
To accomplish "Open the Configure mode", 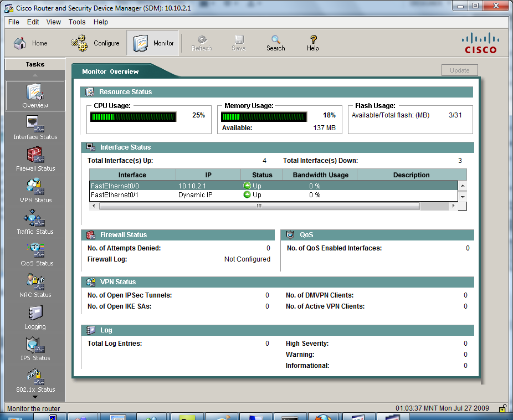I will tap(95, 43).
